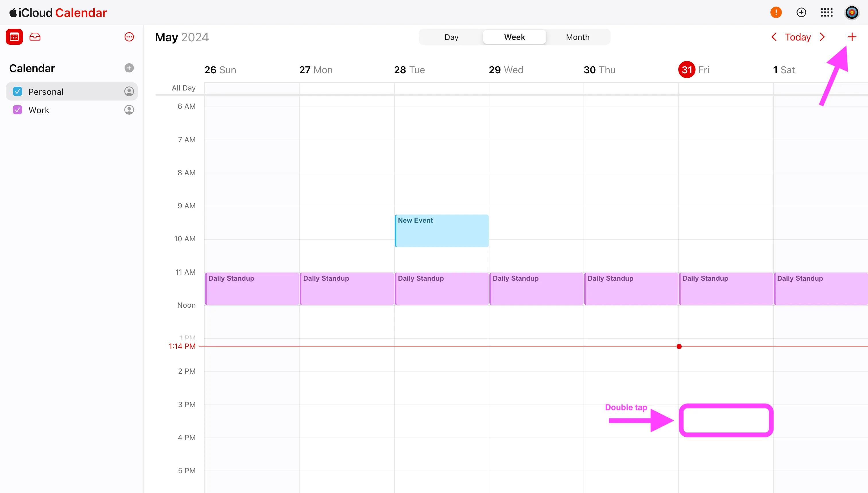Open the iCloud Mail icon
This screenshot has height=493, width=868.
[x=35, y=37]
